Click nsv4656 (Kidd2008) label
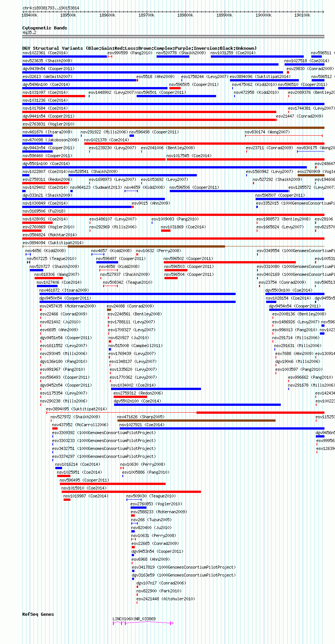Screen dimensions: 335x644 (x=45, y=251)
